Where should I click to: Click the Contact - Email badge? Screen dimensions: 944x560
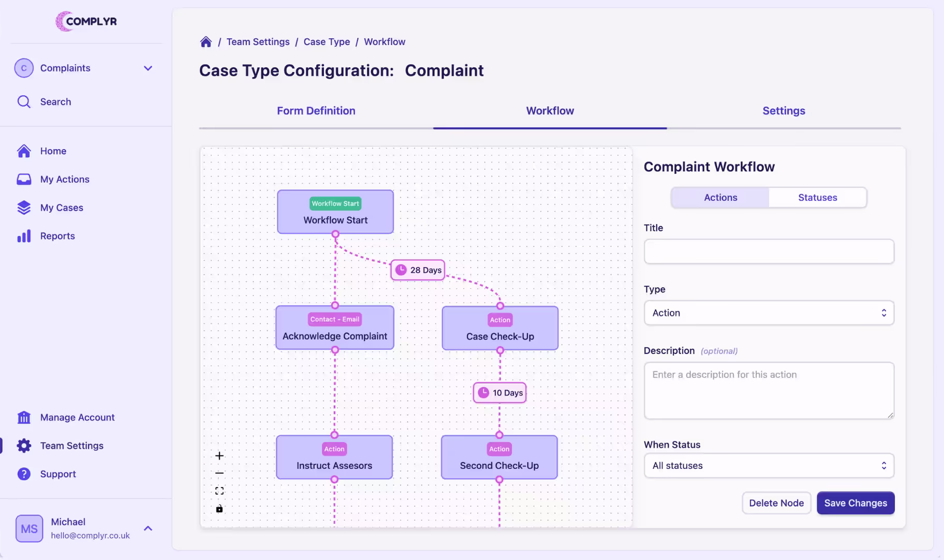(335, 319)
